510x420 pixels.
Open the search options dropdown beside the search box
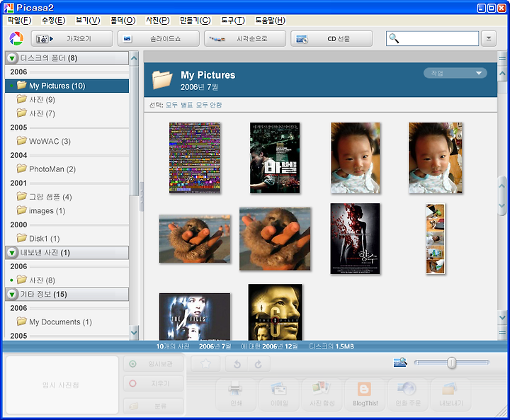click(x=489, y=38)
